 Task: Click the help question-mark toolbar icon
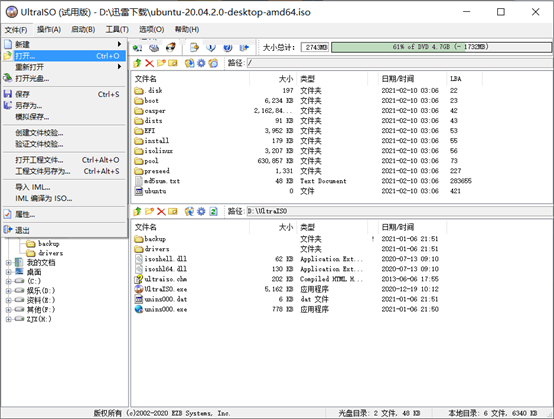[228, 47]
